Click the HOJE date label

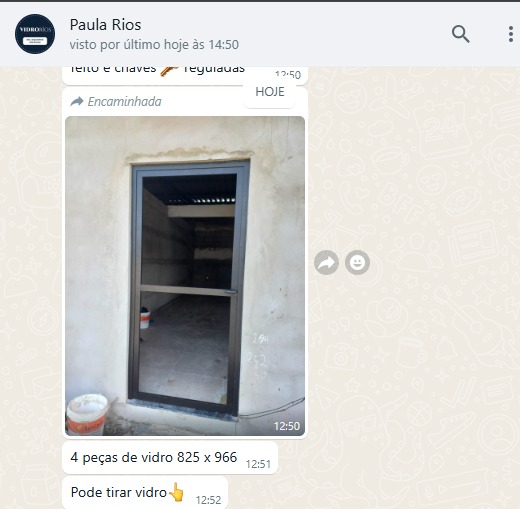coord(270,92)
